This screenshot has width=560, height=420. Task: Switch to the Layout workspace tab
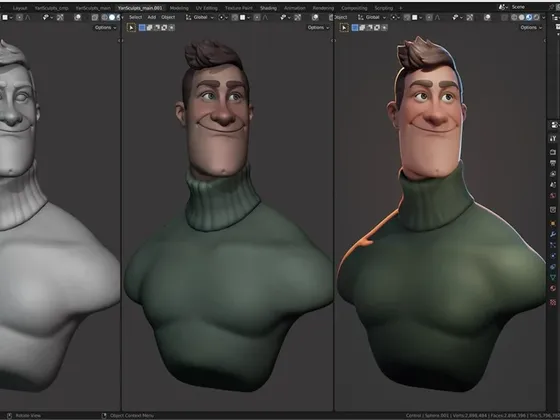tap(20, 8)
